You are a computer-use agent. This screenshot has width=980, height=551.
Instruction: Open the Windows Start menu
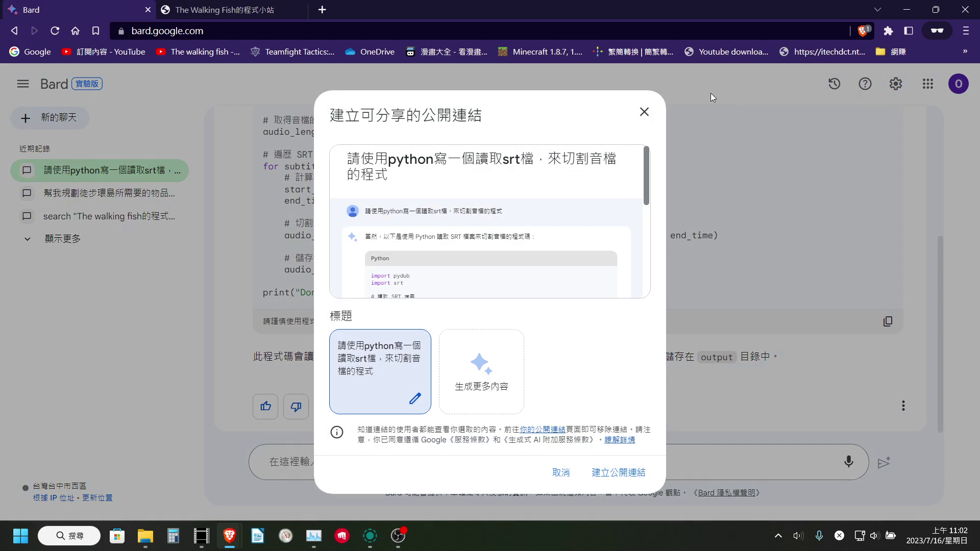coord(20,536)
